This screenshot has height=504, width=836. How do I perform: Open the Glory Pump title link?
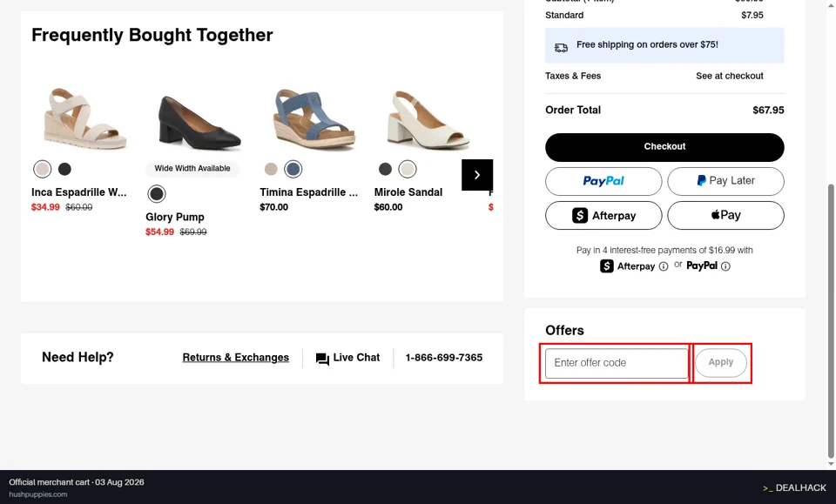[x=175, y=218]
